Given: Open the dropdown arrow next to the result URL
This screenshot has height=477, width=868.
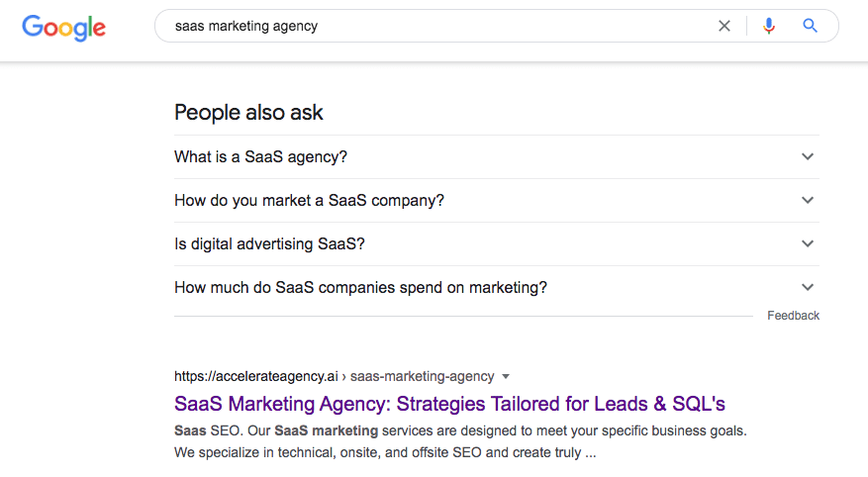Looking at the screenshot, I should click(506, 376).
